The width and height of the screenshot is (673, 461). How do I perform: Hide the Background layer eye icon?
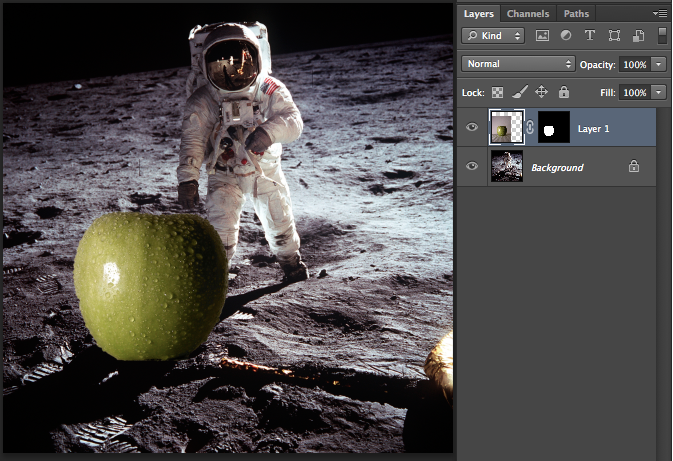(x=472, y=167)
